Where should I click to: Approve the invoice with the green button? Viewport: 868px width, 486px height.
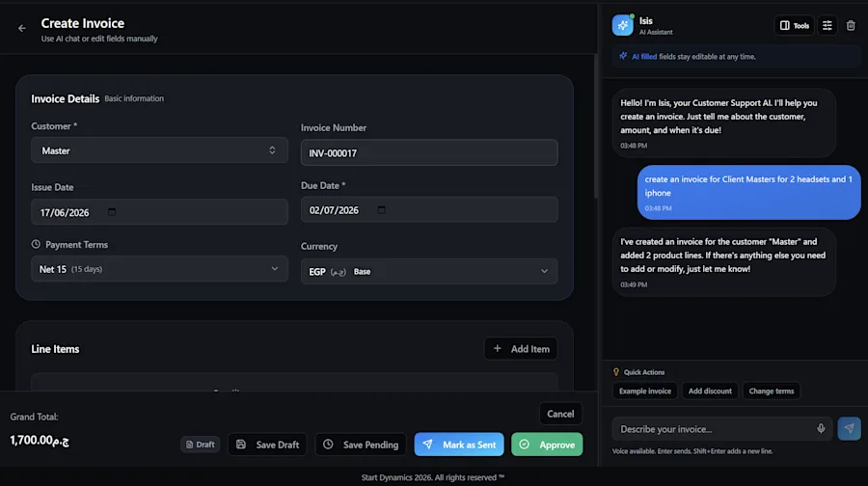tap(547, 445)
